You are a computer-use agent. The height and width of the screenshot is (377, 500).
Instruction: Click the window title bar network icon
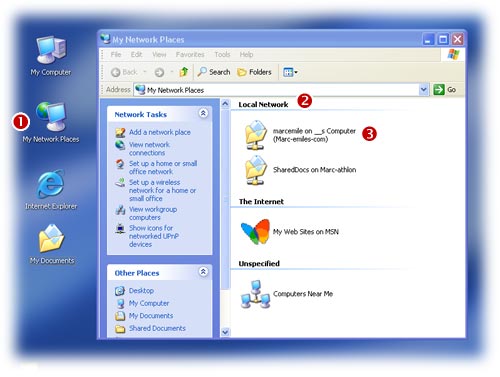click(105, 39)
